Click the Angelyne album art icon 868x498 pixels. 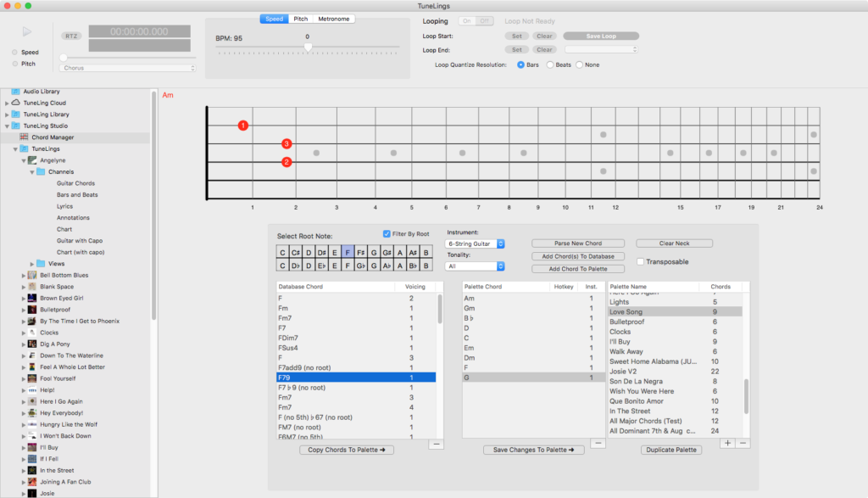click(32, 160)
